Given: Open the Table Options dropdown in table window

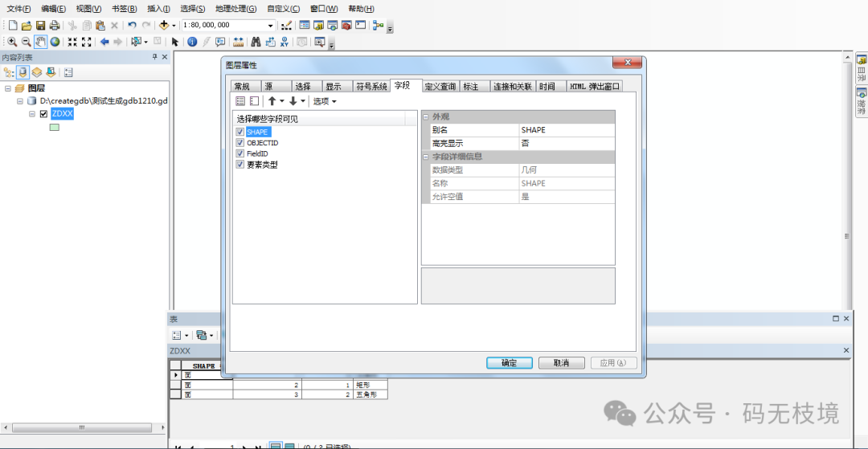Looking at the screenshot, I should point(180,335).
